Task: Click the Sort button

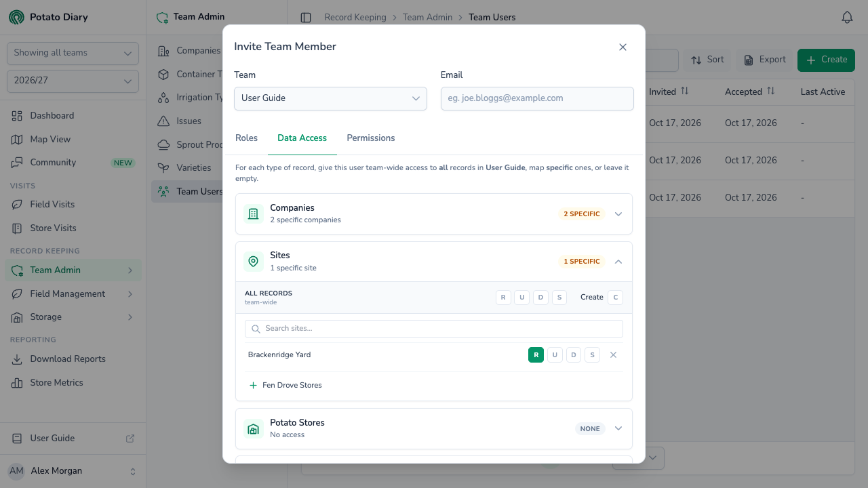Action: point(707,60)
